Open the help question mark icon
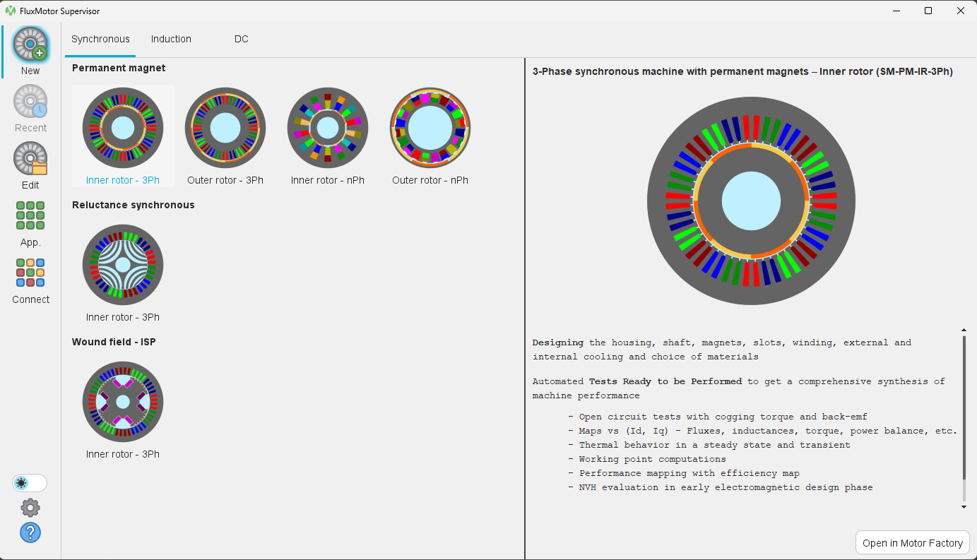This screenshot has height=560, width=977. pyautogui.click(x=30, y=532)
